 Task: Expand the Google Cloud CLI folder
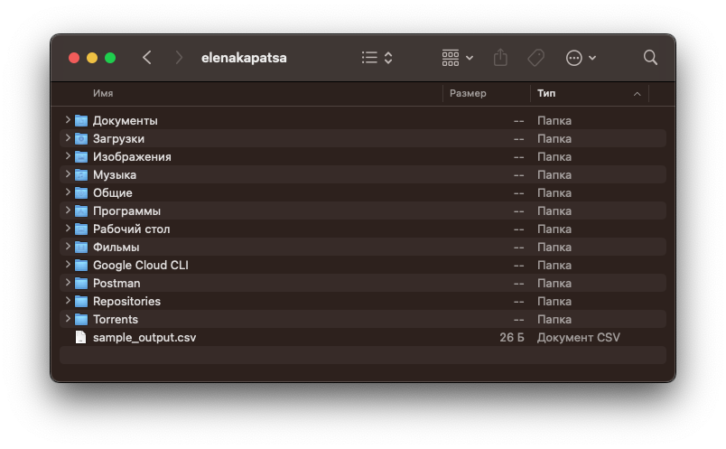pyautogui.click(x=68, y=264)
